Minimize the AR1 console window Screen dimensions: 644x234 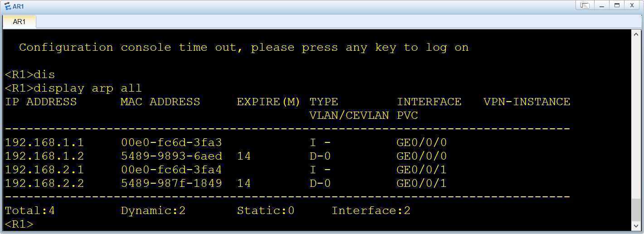(602, 5)
